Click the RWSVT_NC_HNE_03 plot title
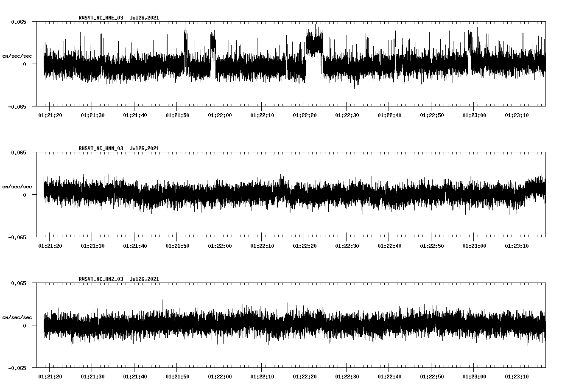 pos(119,18)
